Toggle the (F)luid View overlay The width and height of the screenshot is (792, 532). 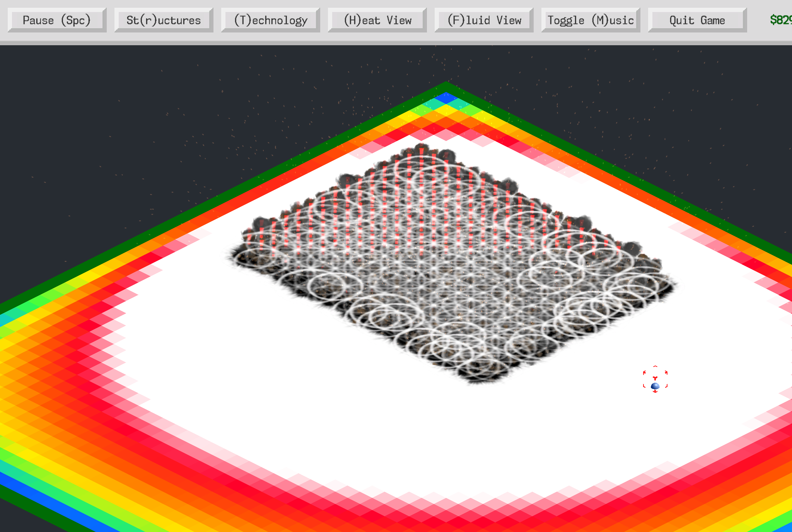[x=484, y=20]
